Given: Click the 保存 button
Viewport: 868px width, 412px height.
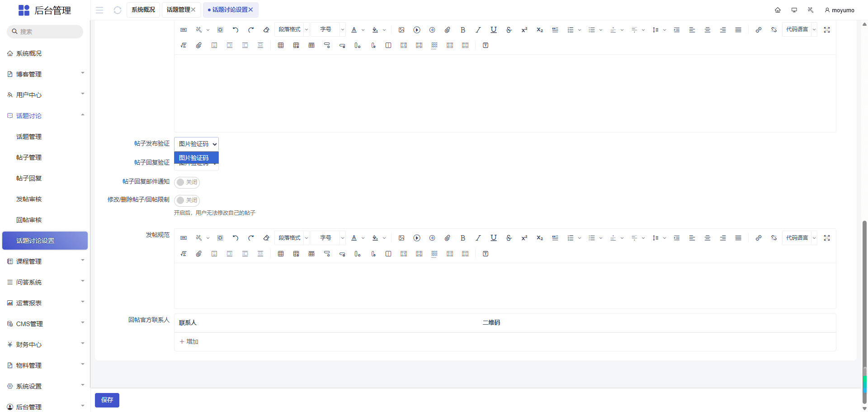Looking at the screenshot, I should [107, 400].
